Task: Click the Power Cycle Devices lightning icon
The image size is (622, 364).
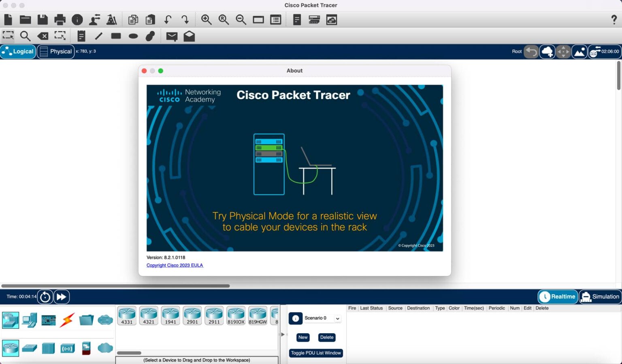Action: point(67,320)
